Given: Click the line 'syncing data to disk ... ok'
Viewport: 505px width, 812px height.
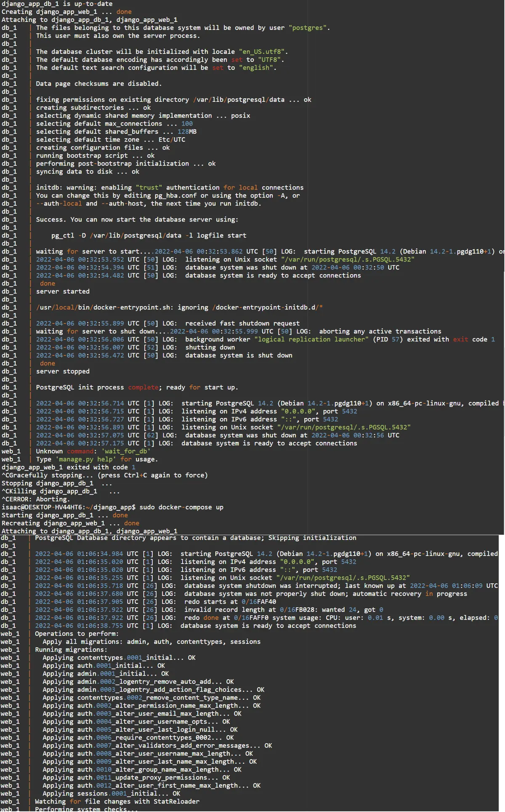Looking at the screenshot, I should coord(88,172).
